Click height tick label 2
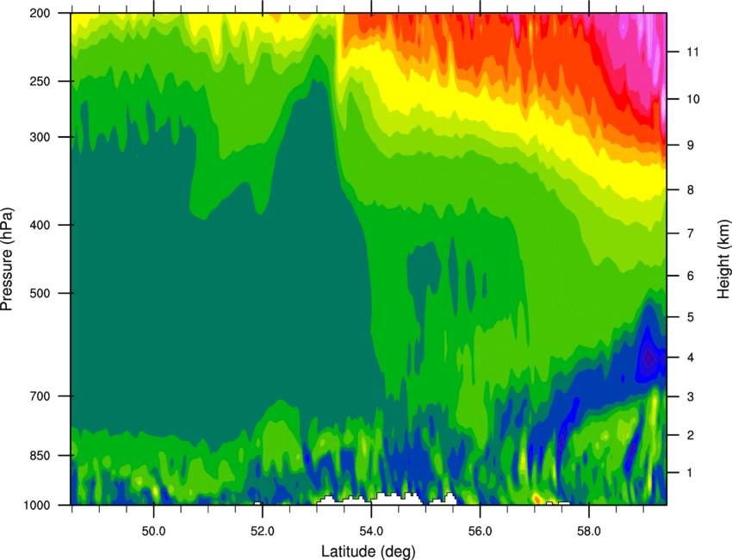This screenshot has height=560, width=732. pyautogui.click(x=690, y=435)
